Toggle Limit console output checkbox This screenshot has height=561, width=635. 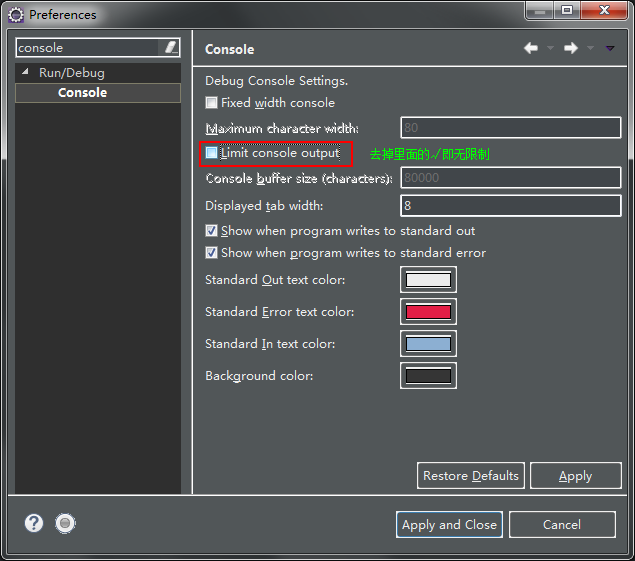coord(211,153)
